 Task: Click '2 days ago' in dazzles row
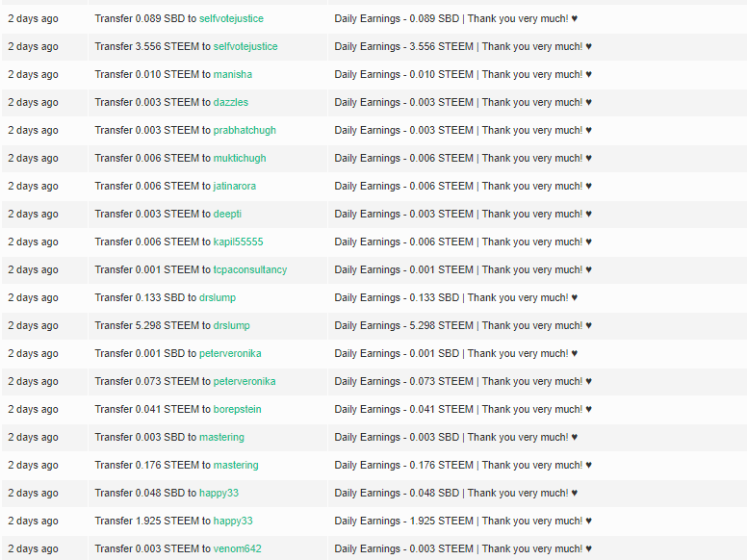(x=33, y=102)
